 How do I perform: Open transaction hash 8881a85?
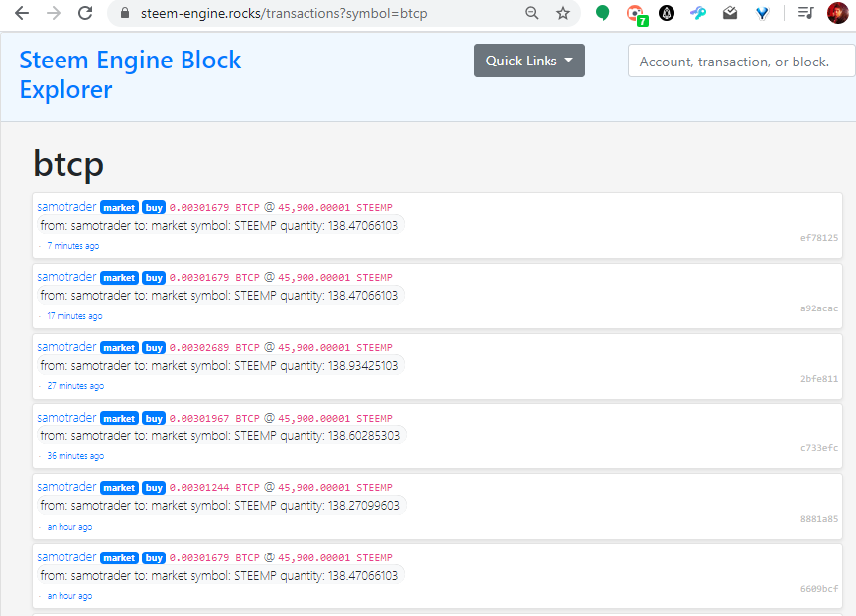pos(819,518)
